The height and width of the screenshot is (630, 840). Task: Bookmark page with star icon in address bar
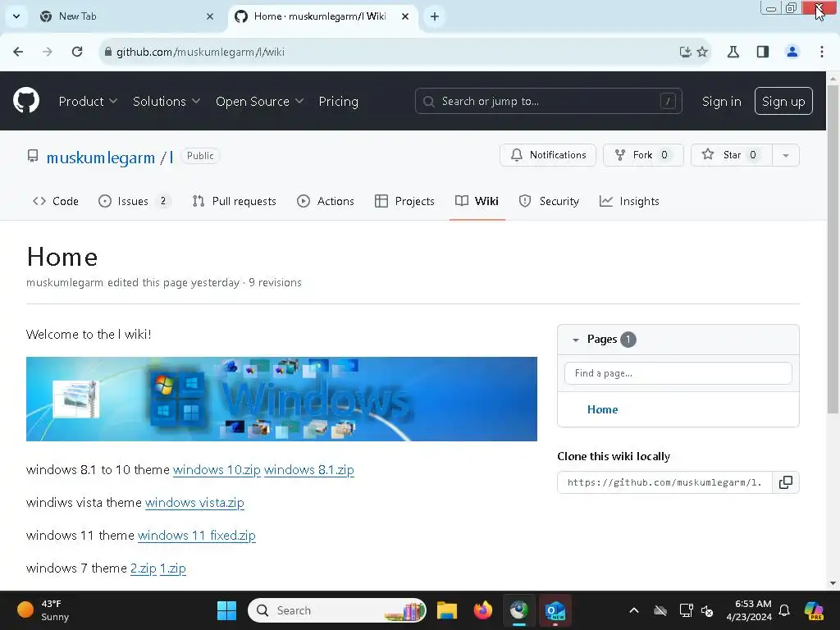pyautogui.click(x=702, y=52)
